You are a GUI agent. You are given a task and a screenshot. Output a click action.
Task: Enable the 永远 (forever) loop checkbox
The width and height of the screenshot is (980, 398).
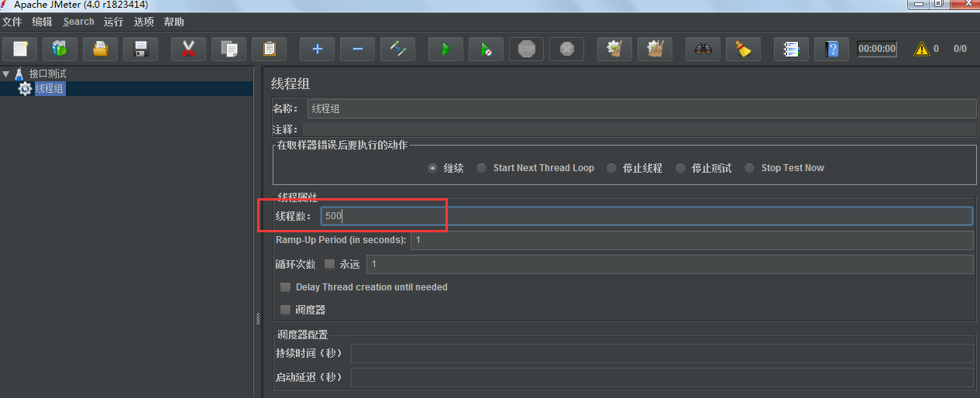329,264
